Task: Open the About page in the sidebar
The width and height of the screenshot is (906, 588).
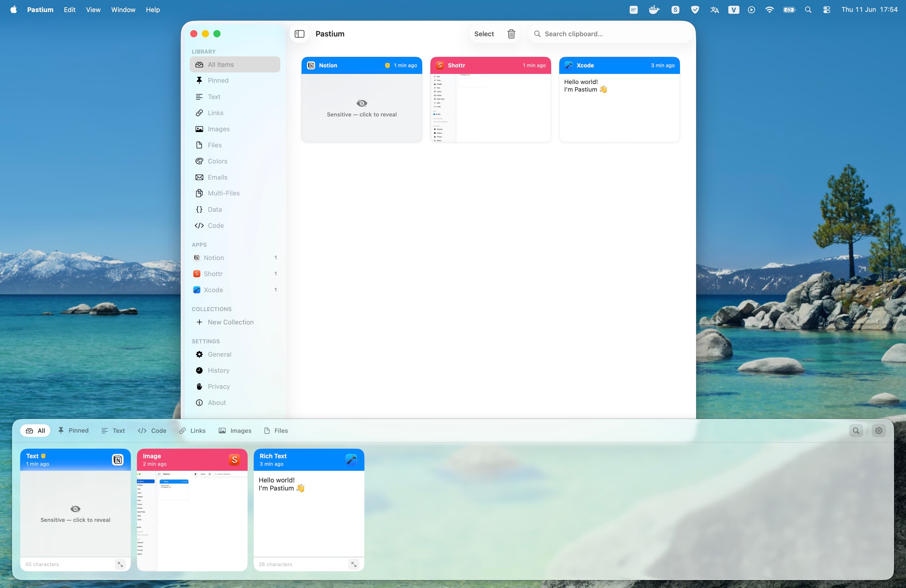Action: point(235,403)
